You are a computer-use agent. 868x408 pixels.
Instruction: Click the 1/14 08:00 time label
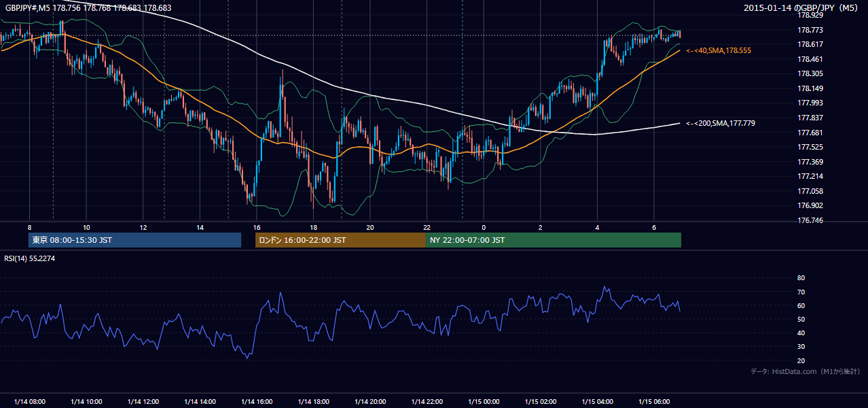(29, 402)
